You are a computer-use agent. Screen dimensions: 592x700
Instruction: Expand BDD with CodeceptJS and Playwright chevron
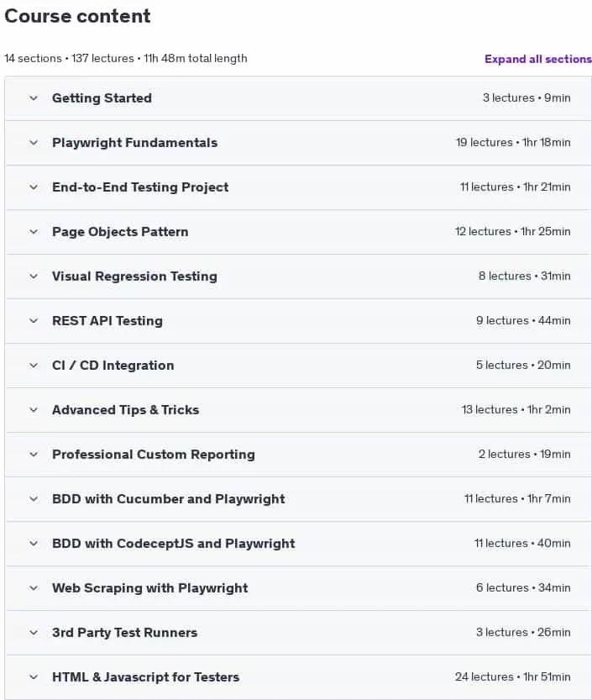(34, 544)
